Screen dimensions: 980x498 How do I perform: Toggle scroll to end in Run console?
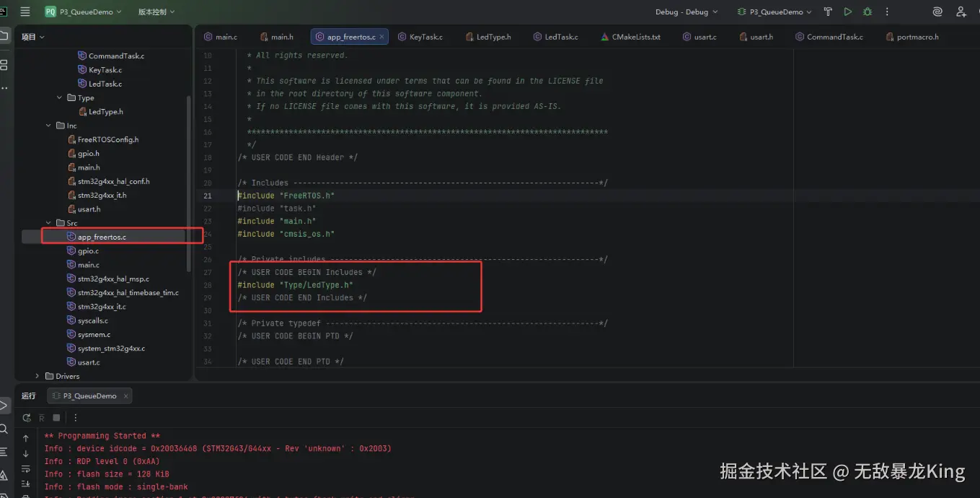26,484
